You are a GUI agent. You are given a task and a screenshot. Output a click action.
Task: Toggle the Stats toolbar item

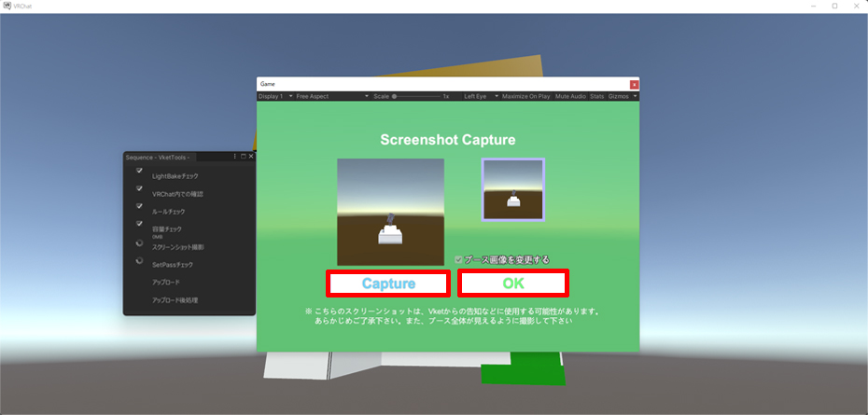point(596,96)
